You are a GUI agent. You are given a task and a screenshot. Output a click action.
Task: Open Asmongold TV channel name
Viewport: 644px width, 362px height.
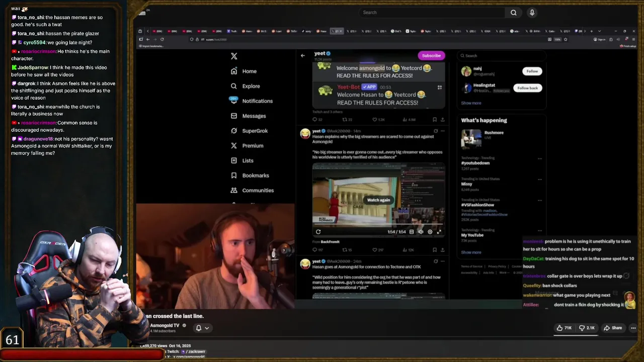(x=165, y=325)
